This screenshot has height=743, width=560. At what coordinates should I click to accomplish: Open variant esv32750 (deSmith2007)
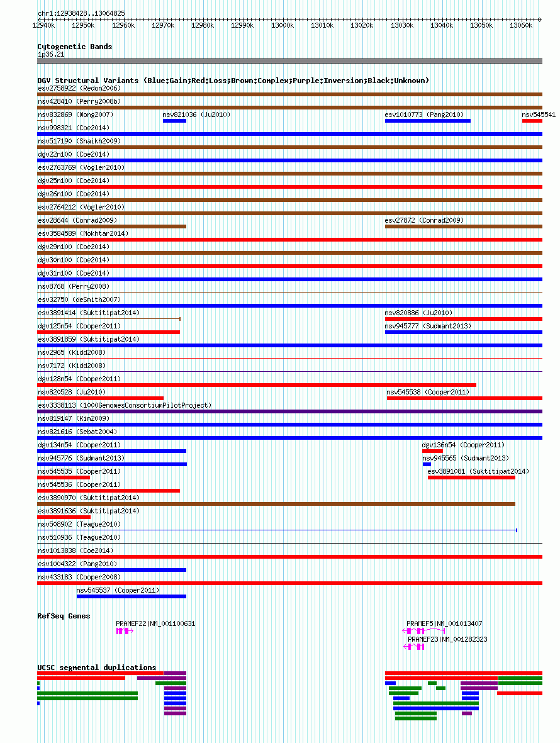coord(79,300)
